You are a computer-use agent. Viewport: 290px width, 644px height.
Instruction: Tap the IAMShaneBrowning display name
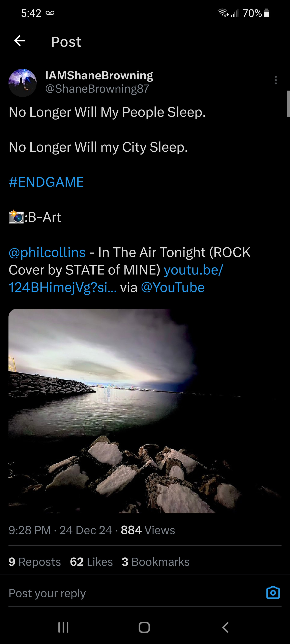(x=99, y=75)
